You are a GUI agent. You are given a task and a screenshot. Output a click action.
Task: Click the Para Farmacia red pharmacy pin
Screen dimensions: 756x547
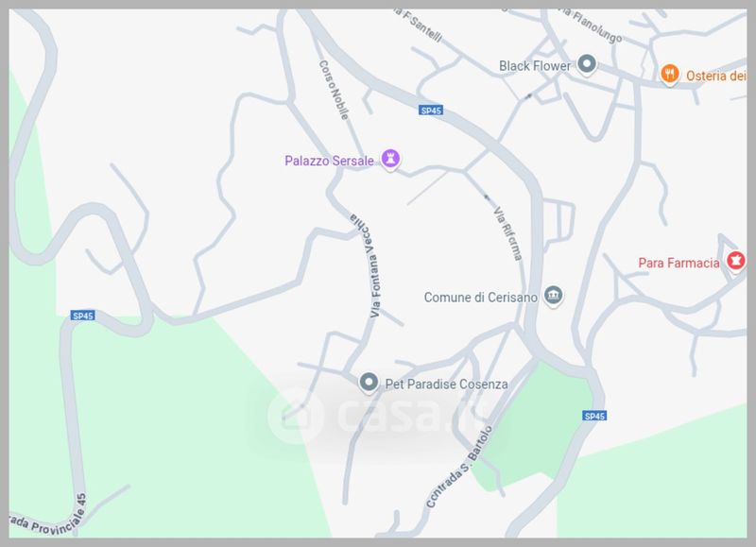pos(736,261)
